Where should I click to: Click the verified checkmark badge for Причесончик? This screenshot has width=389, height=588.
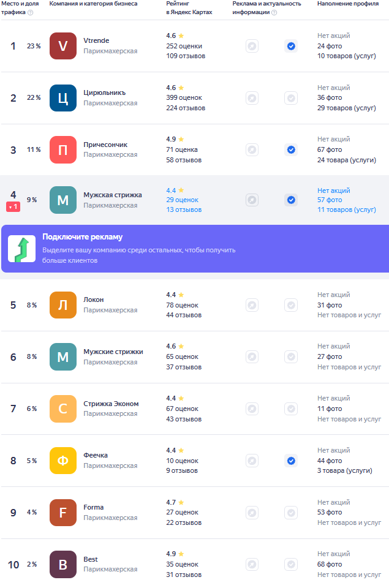(291, 150)
